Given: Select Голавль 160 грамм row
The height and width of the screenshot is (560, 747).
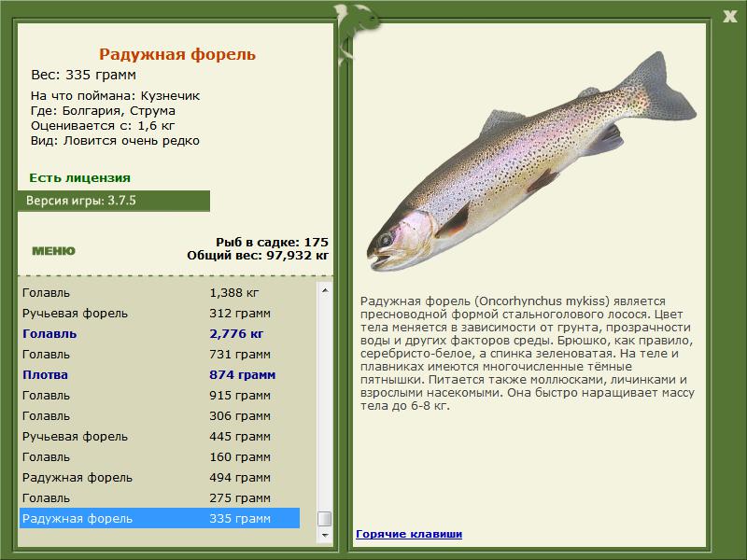Looking at the screenshot, I should pyautogui.click(x=160, y=456).
